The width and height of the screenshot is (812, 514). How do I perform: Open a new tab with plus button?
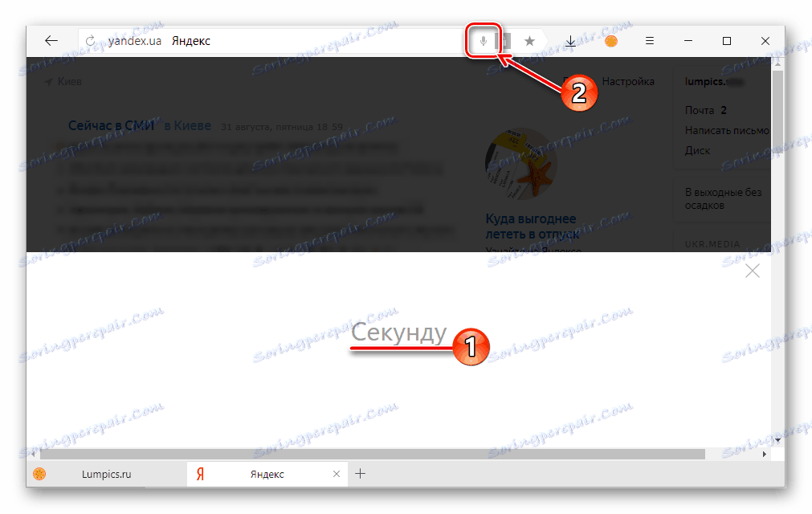pyautogui.click(x=360, y=474)
